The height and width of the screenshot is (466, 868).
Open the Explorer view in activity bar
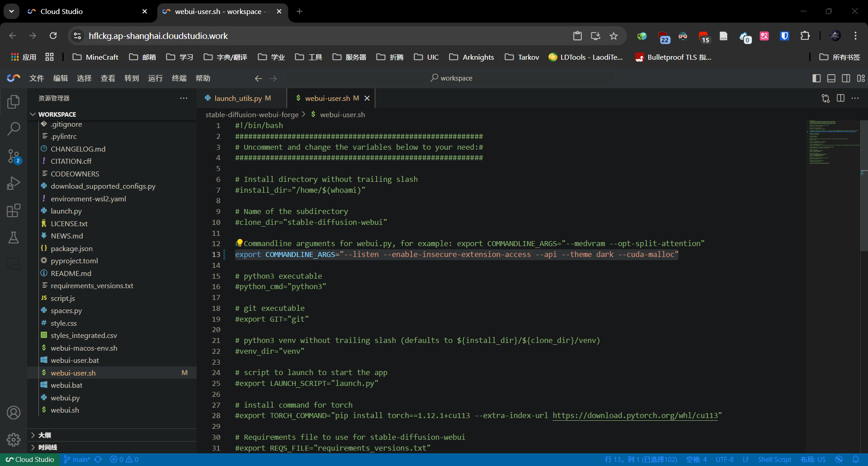pos(14,102)
